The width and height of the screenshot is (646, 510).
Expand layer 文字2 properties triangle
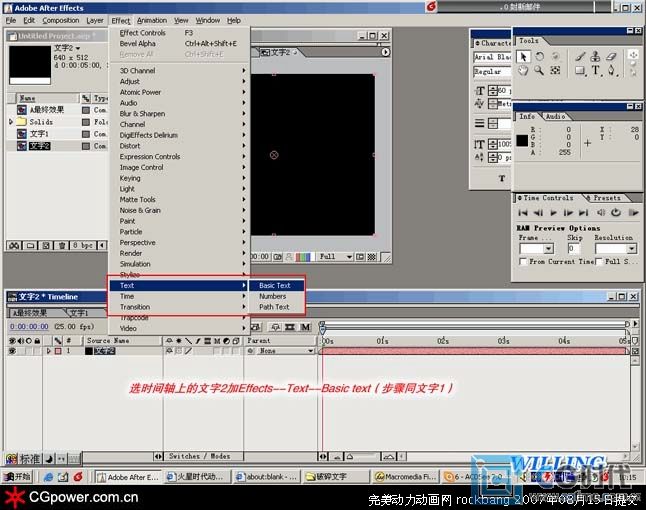(x=49, y=351)
